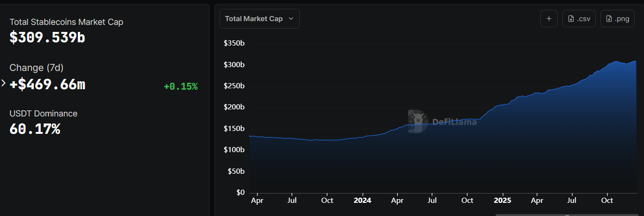Click the download file icon on .csv
Screen dimensions: 644x216
(571, 19)
